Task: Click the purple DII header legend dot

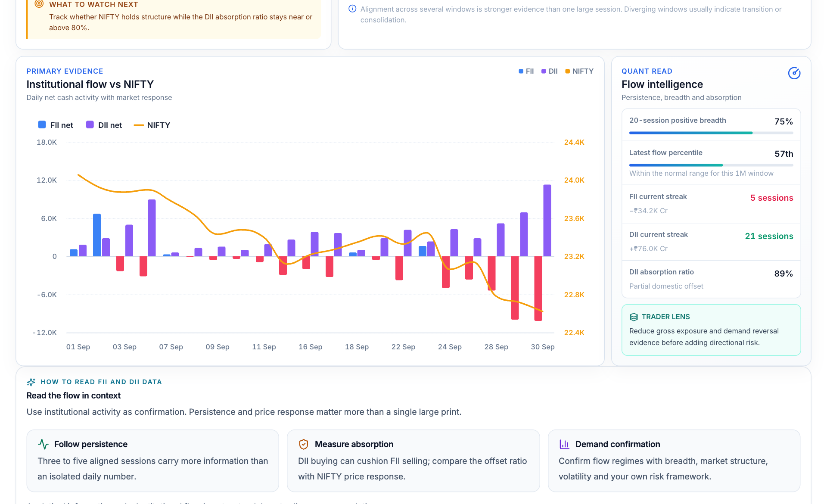Action: coord(544,72)
